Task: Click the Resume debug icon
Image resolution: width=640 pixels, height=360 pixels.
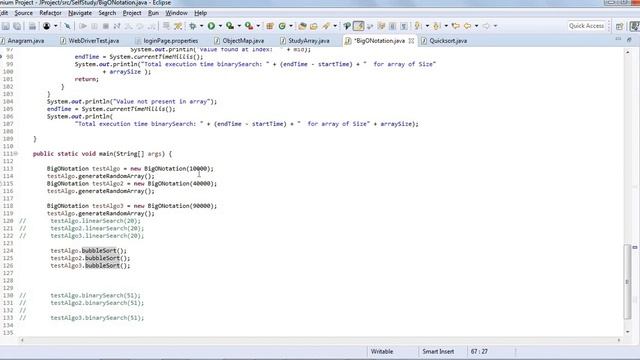Action: tap(83, 26)
